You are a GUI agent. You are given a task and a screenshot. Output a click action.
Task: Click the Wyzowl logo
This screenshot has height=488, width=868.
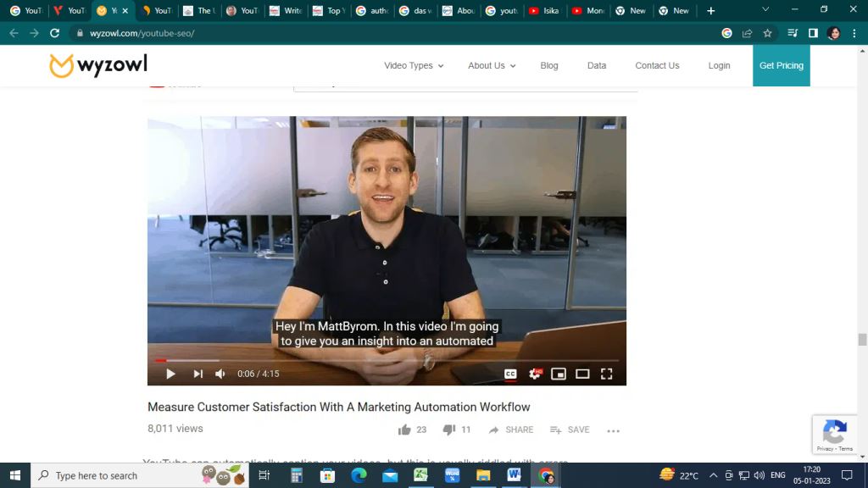tap(98, 65)
